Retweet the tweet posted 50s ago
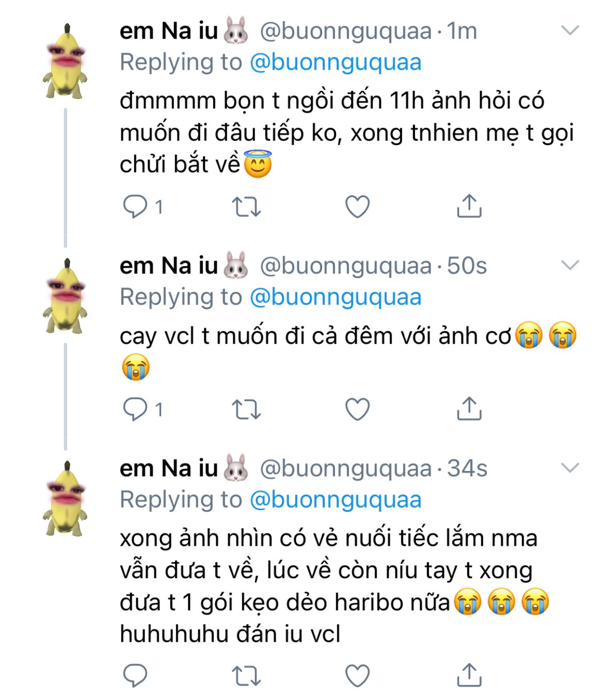The height and width of the screenshot is (700, 604). [246, 410]
